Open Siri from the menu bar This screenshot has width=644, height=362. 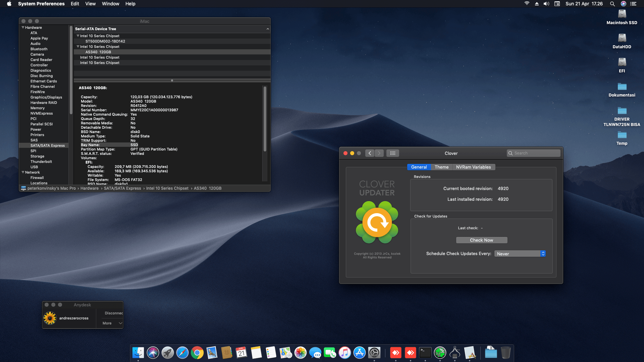tap(623, 4)
